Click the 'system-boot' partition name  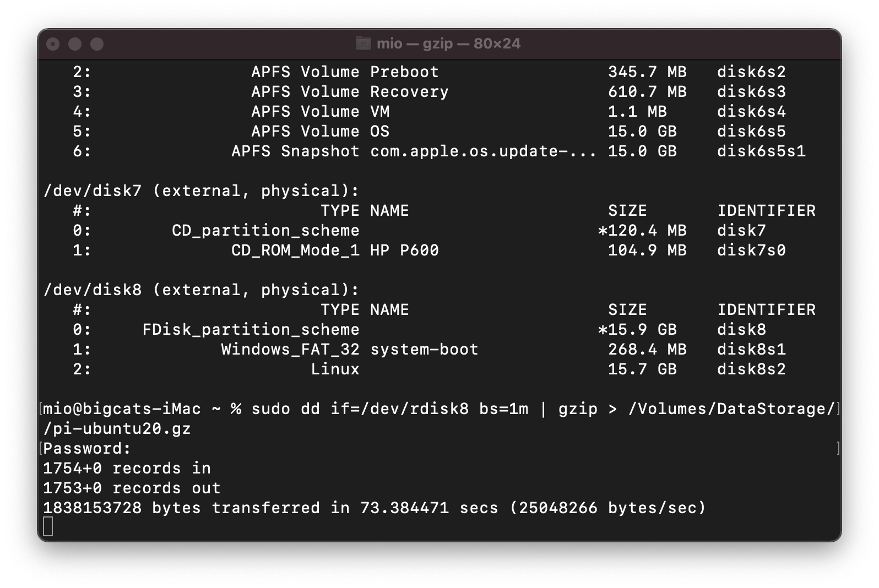(x=424, y=350)
